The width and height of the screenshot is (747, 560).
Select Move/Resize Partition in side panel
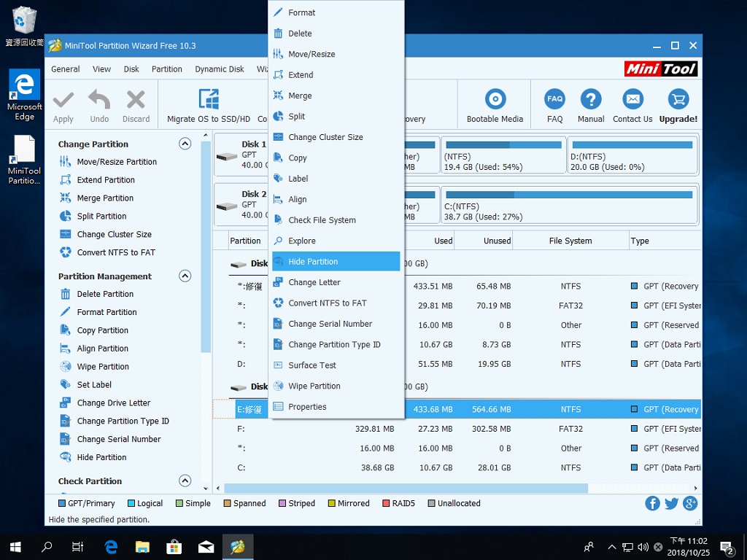click(x=108, y=162)
